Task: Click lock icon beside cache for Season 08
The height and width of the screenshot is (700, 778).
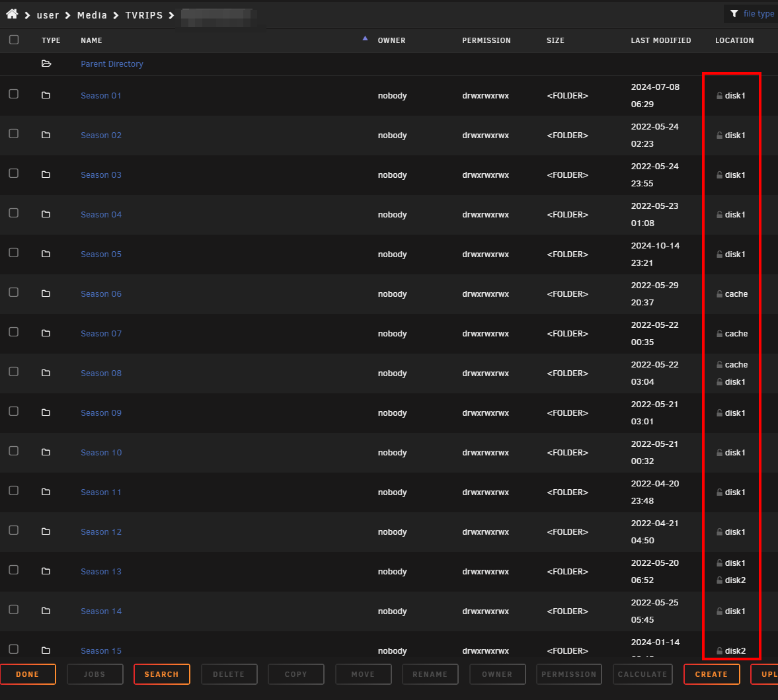Action: pyautogui.click(x=719, y=365)
